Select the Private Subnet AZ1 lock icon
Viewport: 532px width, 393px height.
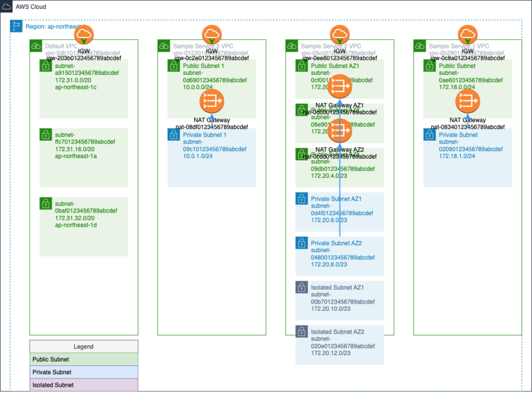[302, 199]
